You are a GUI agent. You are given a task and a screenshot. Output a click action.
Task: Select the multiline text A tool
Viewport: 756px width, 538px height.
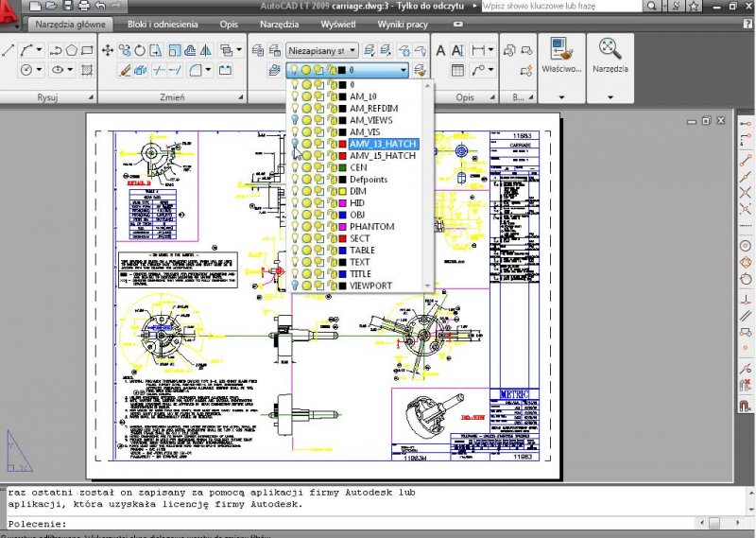pos(440,49)
